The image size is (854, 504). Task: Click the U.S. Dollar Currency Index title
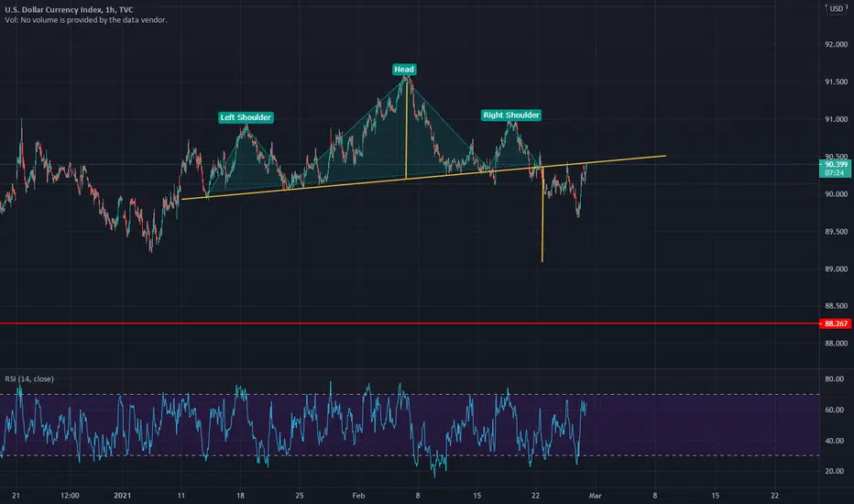coord(69,9)
